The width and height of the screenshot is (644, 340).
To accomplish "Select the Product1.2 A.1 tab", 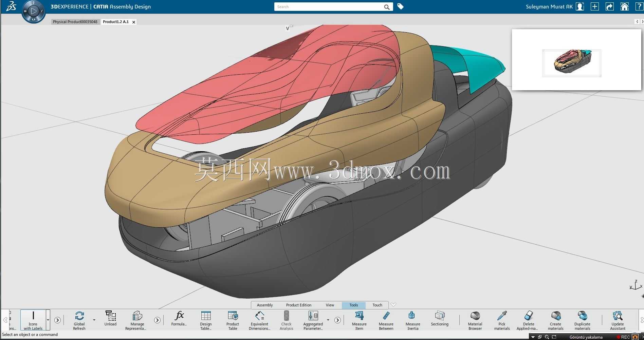I will point(116,22).
